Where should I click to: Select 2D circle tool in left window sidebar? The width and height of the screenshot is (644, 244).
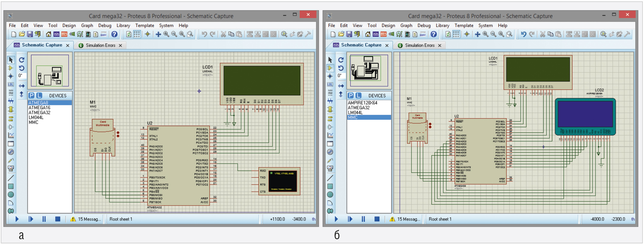click(11, 194)
